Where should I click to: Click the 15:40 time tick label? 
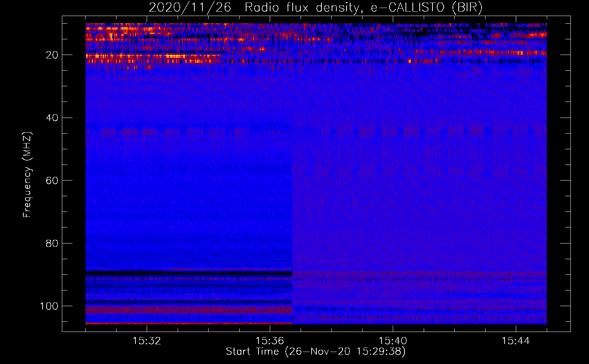[393, 341]
